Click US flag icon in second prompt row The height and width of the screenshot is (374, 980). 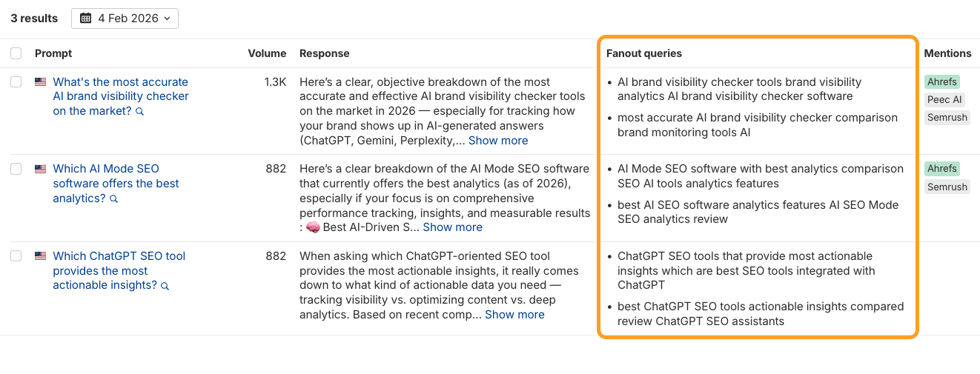click(40, 169)
